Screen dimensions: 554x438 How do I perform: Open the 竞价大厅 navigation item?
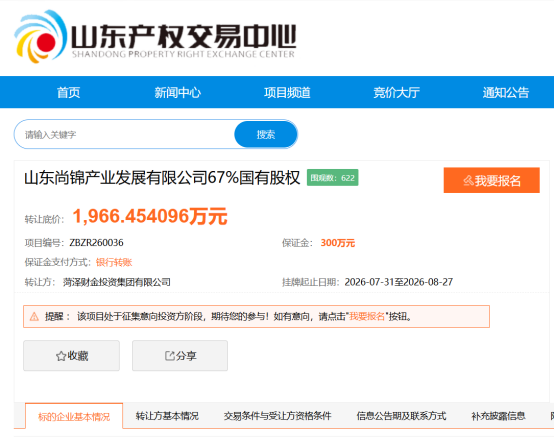point(396,93)
